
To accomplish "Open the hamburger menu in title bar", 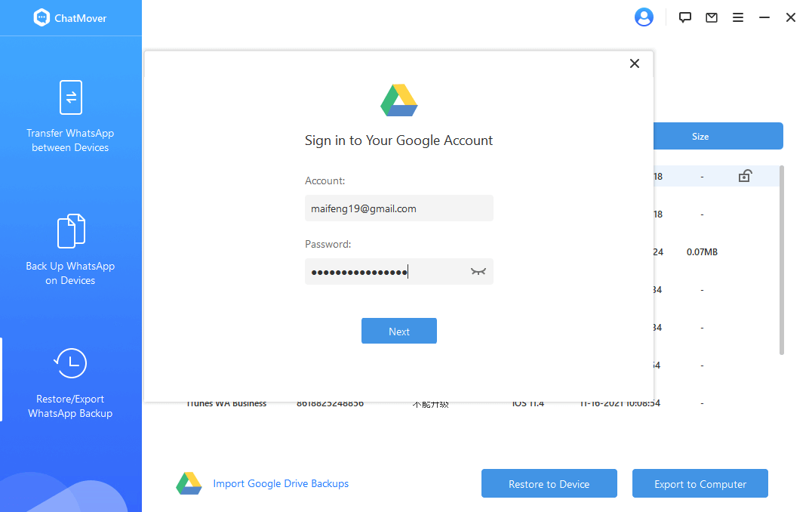I will [738, 17].
